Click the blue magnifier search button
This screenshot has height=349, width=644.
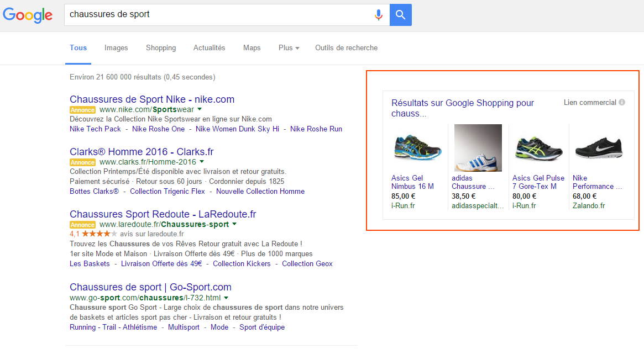pos(400,15)
